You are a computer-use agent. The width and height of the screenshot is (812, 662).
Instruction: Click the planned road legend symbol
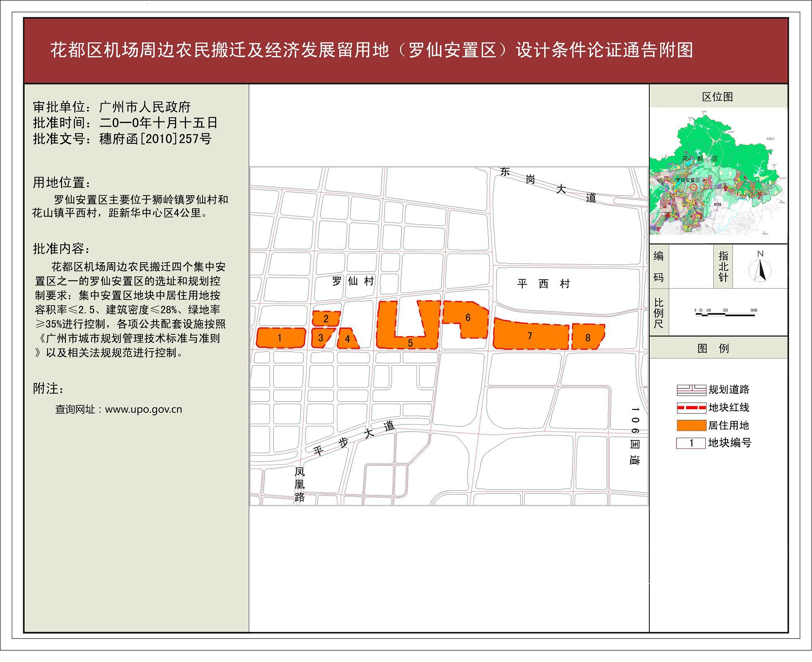point(691,390)
